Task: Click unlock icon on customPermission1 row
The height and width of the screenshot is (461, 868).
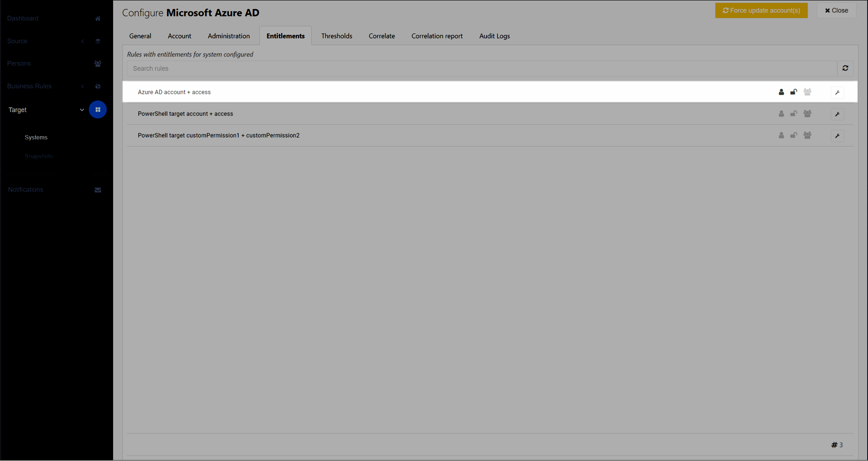Action: [x=793, y=135]
